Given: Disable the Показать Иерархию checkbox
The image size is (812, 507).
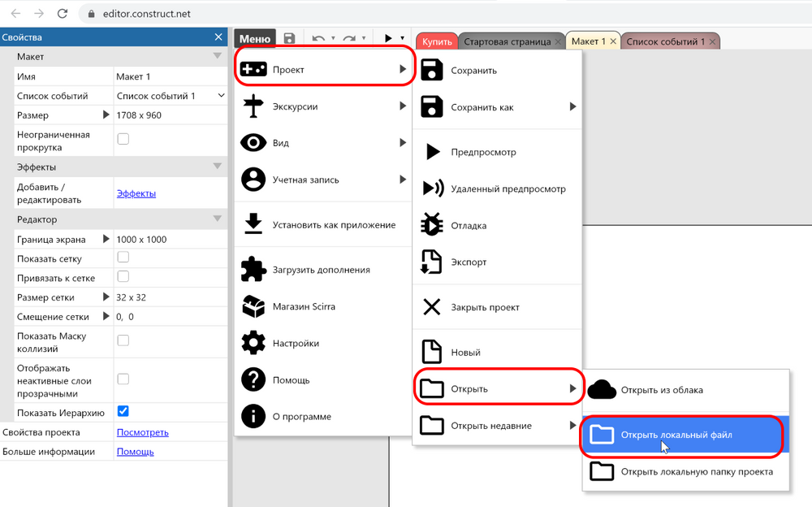Looking at the screenshot, I should [x=123, y=412].
